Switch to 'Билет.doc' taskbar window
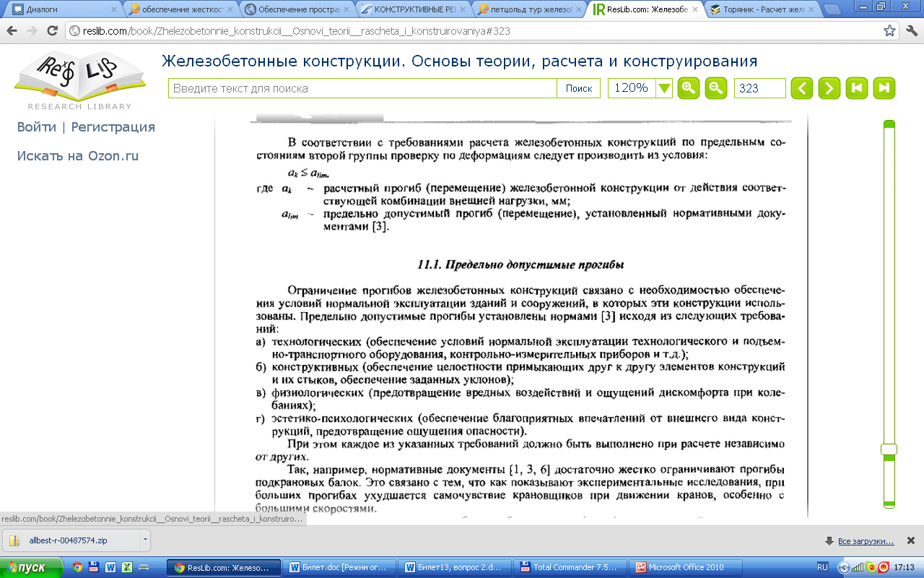This screenshot has width=924, height=578. 340,567
